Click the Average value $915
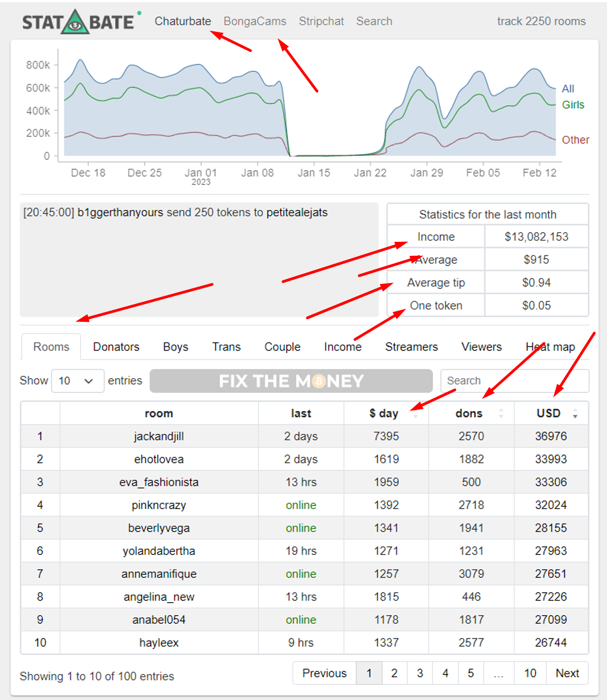Viewport: 607px width, 700px height. point(536,260)
